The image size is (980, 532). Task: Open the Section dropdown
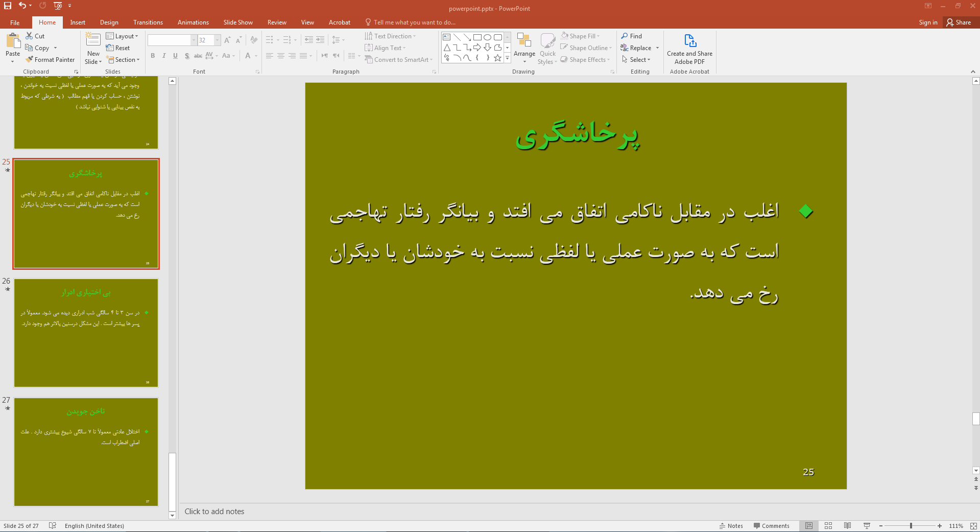point(123,60)
